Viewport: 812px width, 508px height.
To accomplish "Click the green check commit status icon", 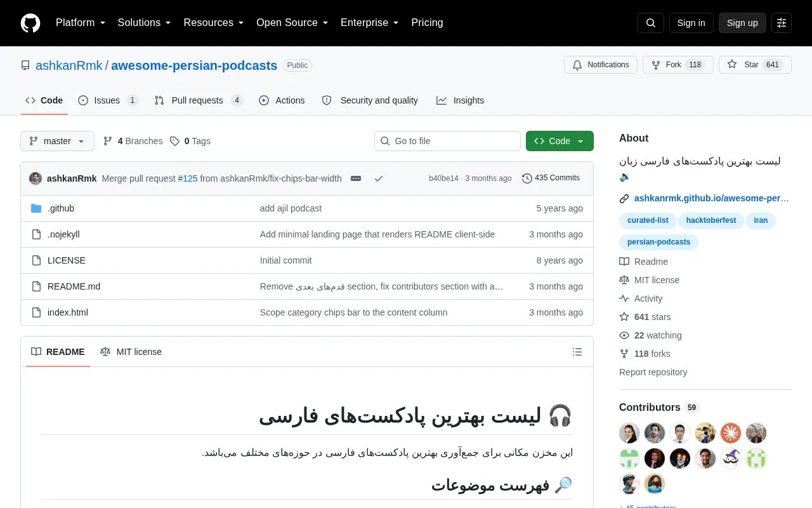I will pyautogui.click(x=379, y=178).
